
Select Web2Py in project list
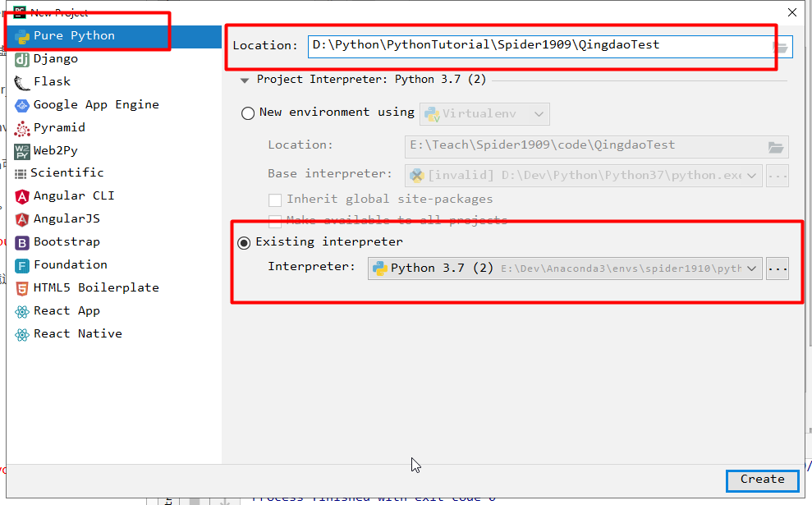(x=114, y=151)
